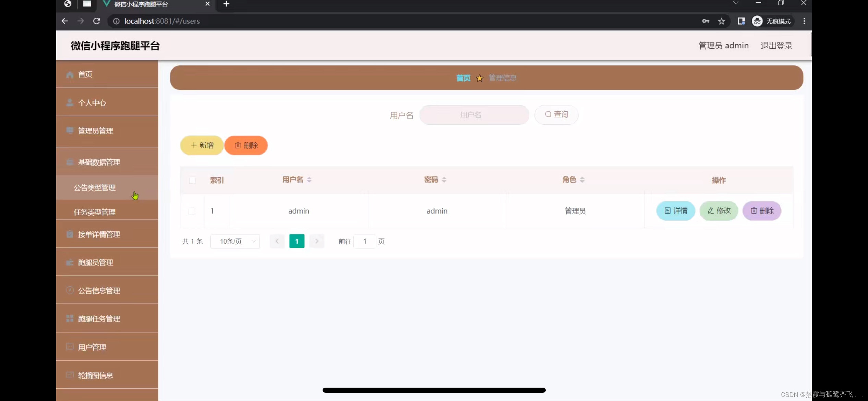This screenshot has height=401, width=868.
Task: Click the 管理员管理 sidebar icon
Action: (x=70, y=131)
